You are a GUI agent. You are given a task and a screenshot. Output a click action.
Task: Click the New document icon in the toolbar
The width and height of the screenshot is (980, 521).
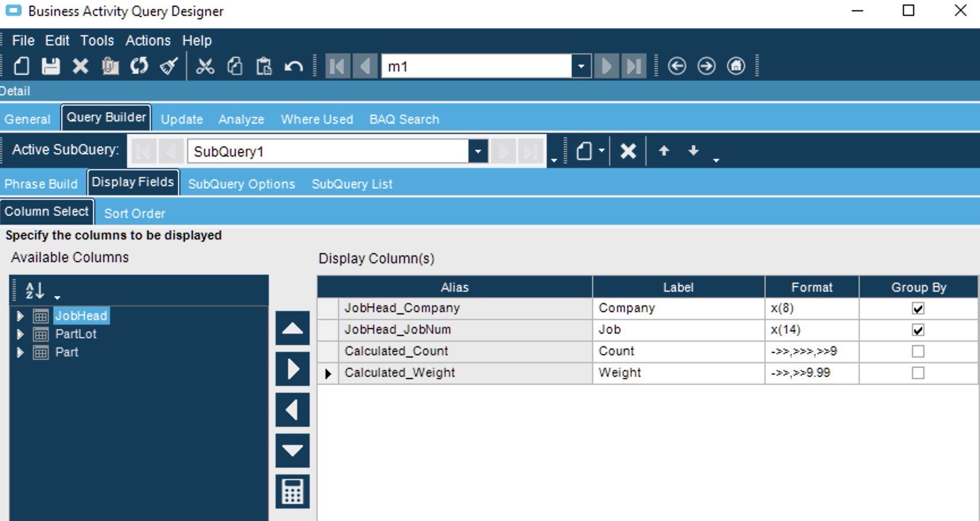tap(22, 66)
